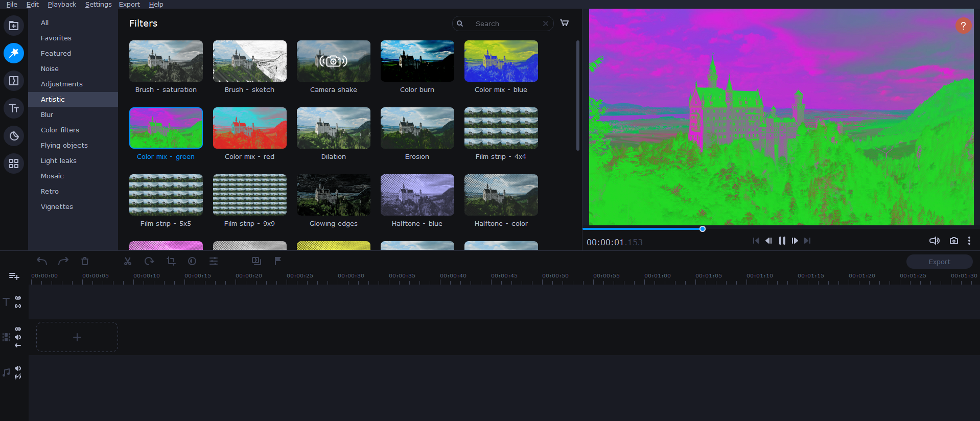
Task: Click the Split scissors icon
Action: coord(128,261)
